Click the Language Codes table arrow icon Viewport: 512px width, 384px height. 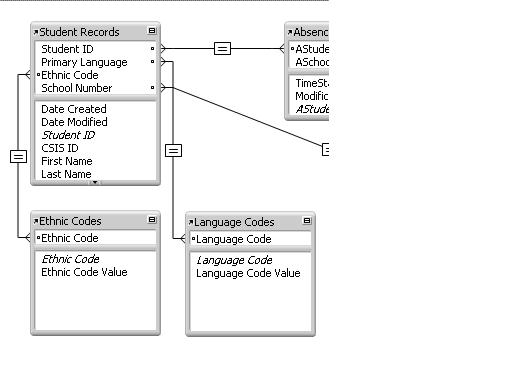tap(191, 222)
